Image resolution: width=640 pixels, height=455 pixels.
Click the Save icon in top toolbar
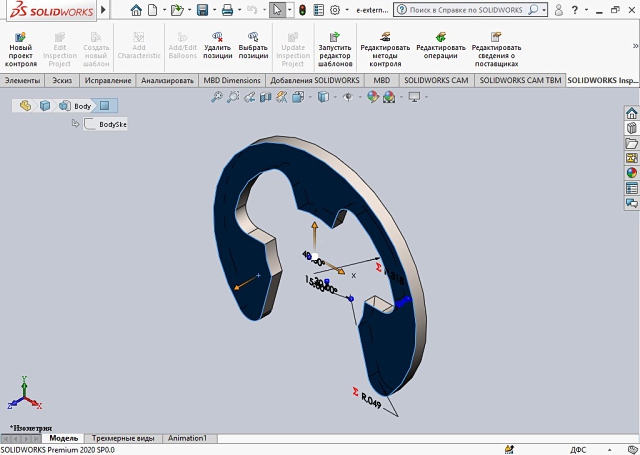[203, 10]
